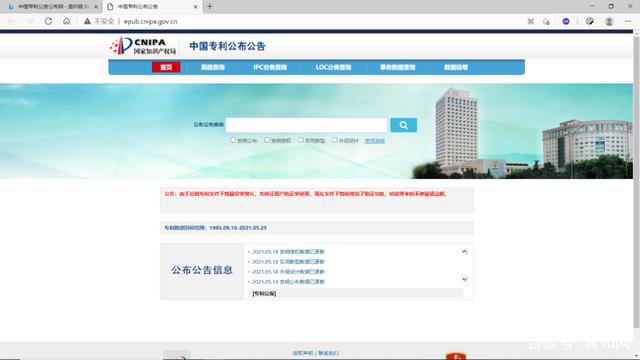Tick the 发明授权 checkbox
The width and height of the screenshot is (640, 360).
tap(267, 140)
